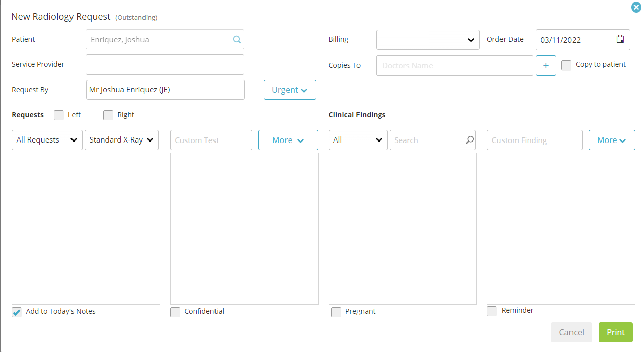Click the green Print button
644x352 pixels.
point(616,332)
